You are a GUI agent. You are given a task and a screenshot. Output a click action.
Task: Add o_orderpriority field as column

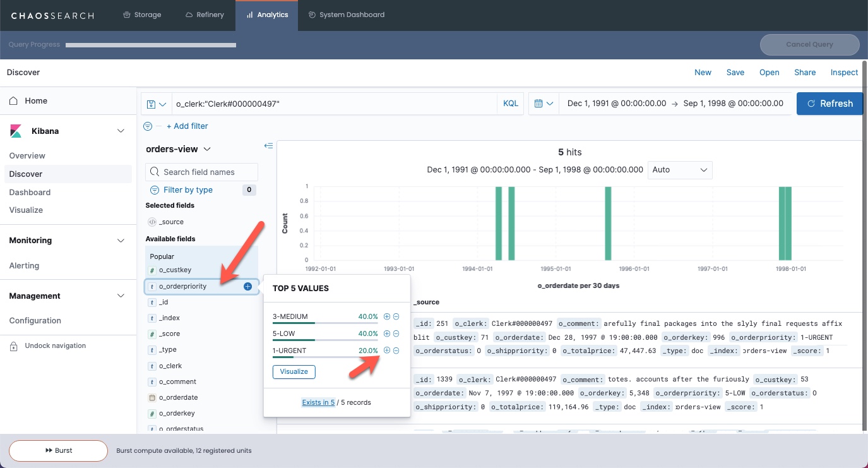click(x=247, y=286)
